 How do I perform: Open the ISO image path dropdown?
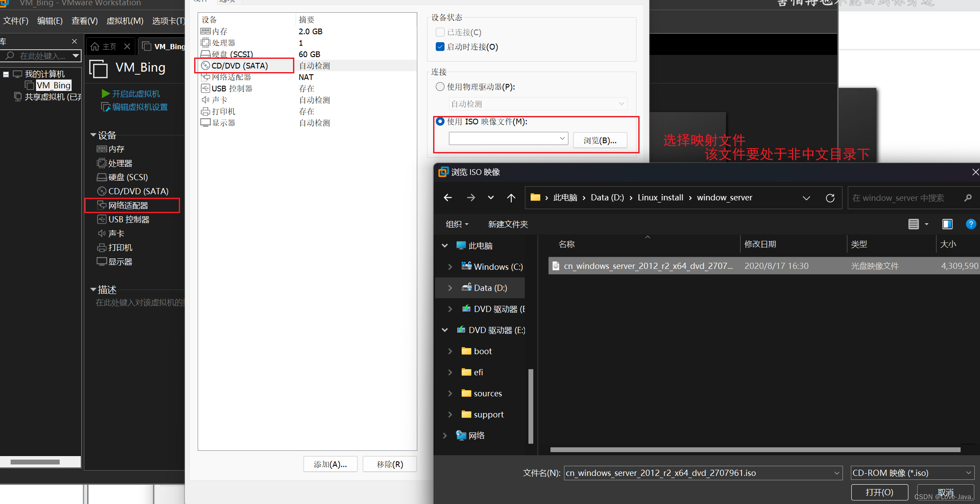coord(562,139)
